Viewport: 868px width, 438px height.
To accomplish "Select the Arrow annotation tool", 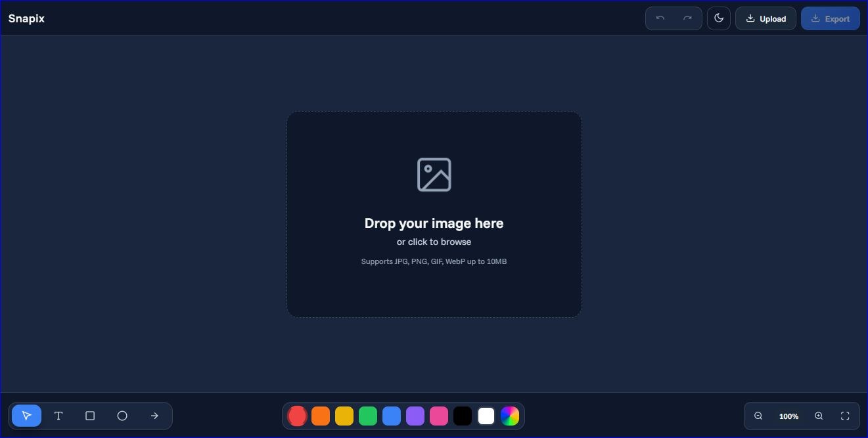I will [x=154, y=416].
